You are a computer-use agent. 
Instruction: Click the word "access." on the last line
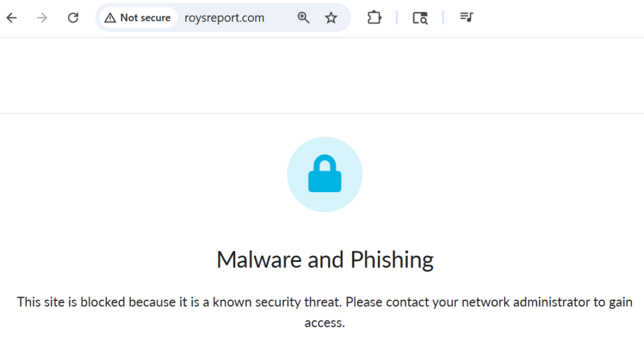[325, 323]
